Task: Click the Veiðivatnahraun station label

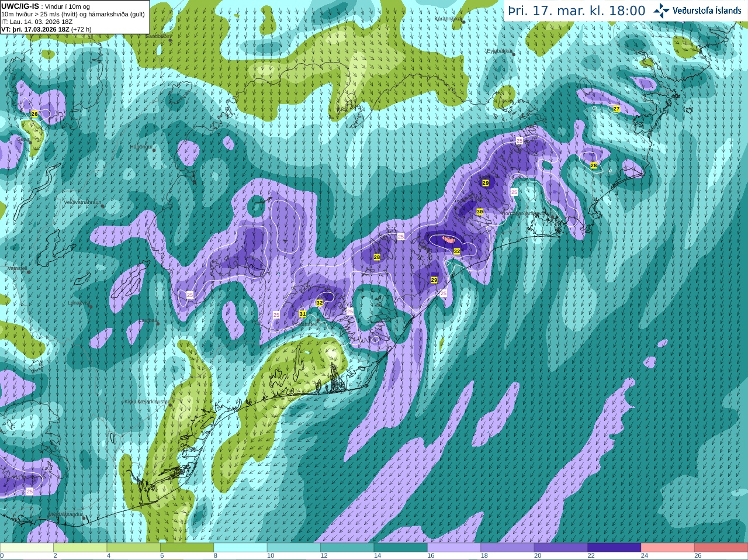Action: click(x=82, y=202)
